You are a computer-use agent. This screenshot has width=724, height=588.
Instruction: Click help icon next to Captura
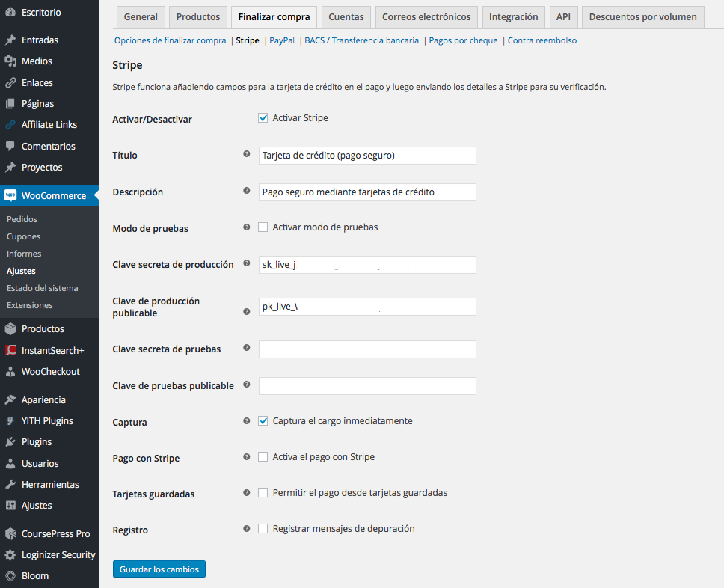point(247,420)
